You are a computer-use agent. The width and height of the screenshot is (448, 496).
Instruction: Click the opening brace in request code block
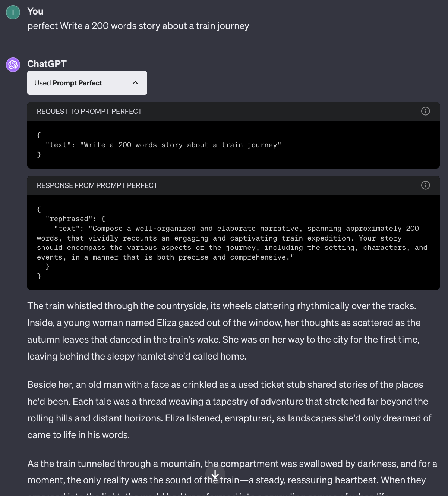39,135
